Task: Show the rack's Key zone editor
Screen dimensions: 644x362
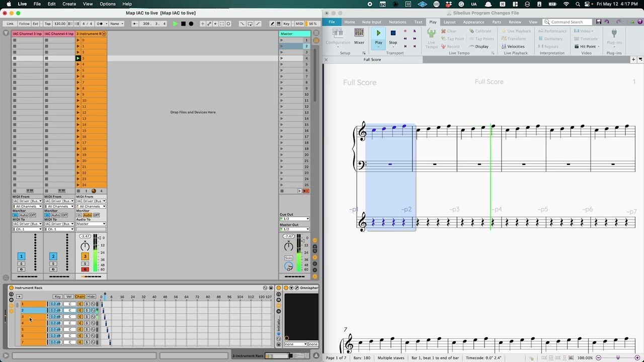Action: click(57, 297)
